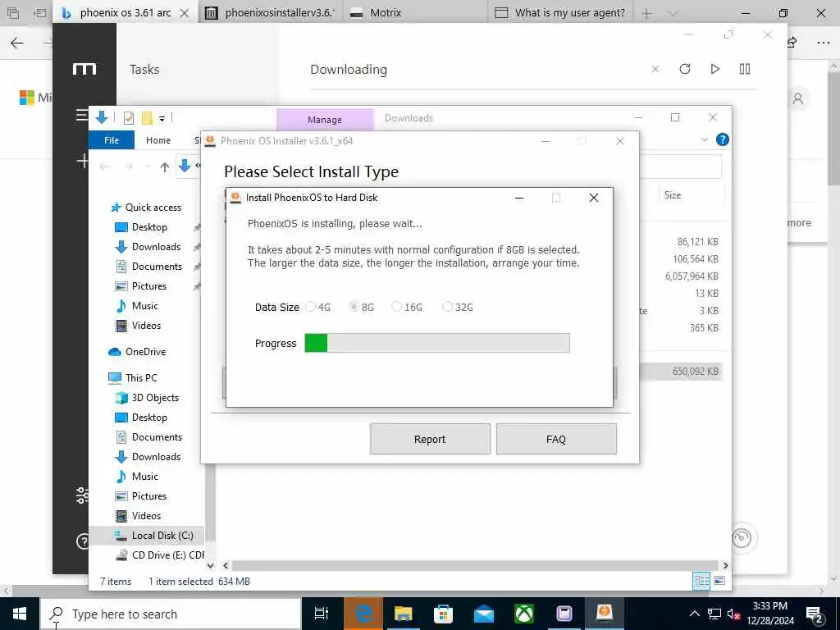The width and height of the screenshot is (840, 630).
Task: Open the File menu in File Explorer
Action: click(x=112, y=140)
